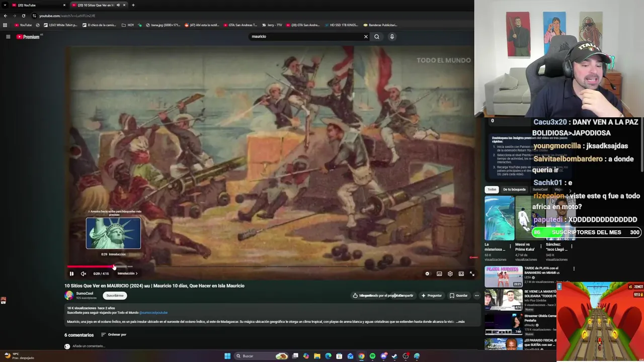The width and height of the screenshot is (644, 362).
Task: Select the 'SumoCool' filter chip
Action: tap(540, 190)
